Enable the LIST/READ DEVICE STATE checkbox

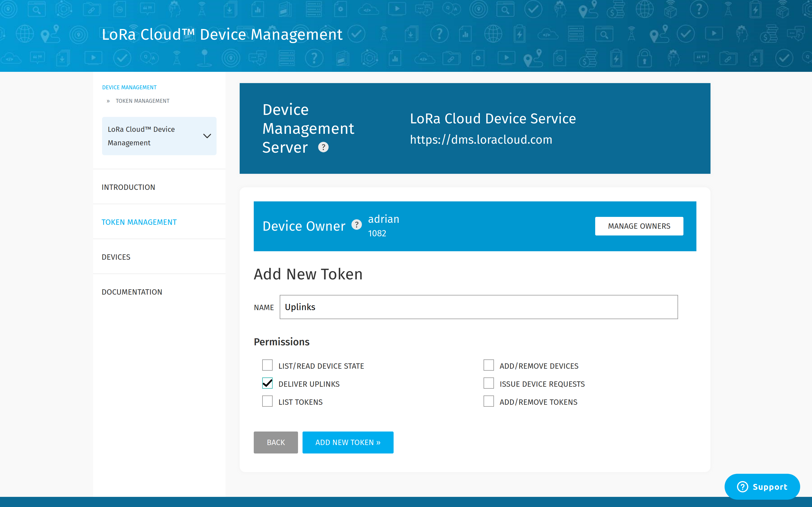(x=267, y=366)
